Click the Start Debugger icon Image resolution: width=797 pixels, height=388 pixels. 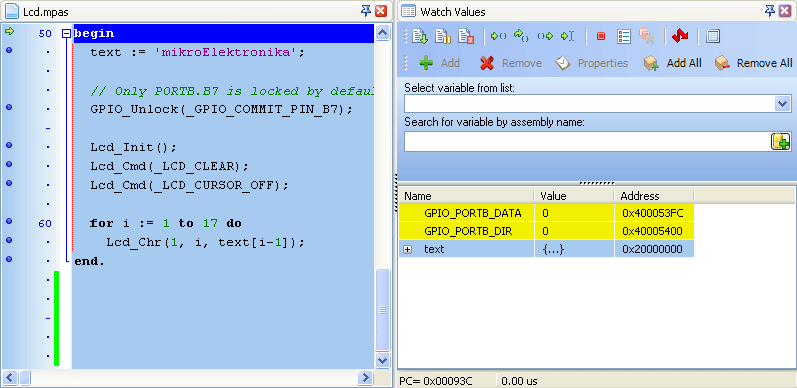420,36
